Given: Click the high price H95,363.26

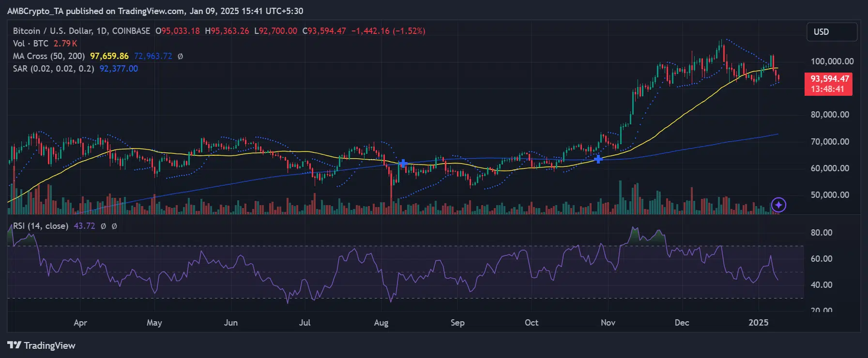Looking at the screenshot, I should point(227,31).
